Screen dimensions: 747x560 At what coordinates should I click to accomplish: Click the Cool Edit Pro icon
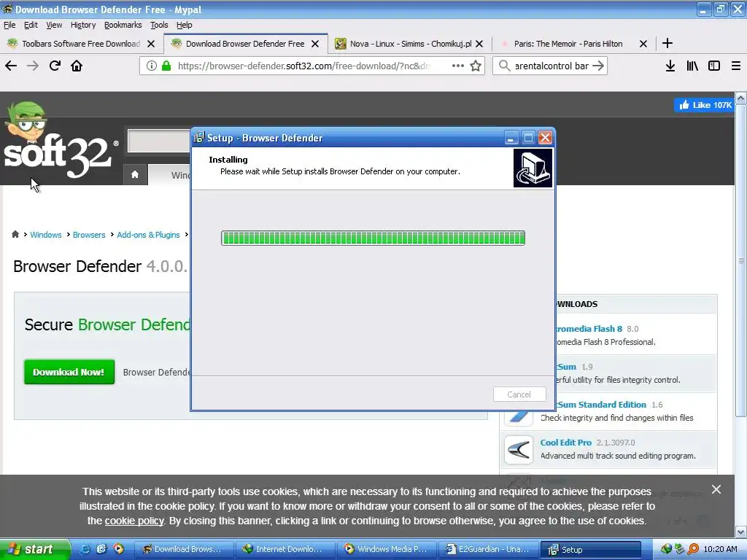tap(519, 449)
